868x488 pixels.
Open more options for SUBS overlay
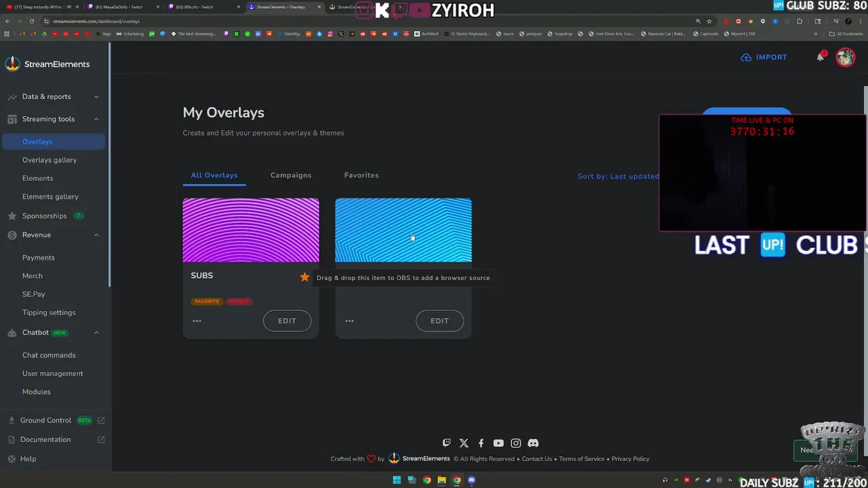197,321
